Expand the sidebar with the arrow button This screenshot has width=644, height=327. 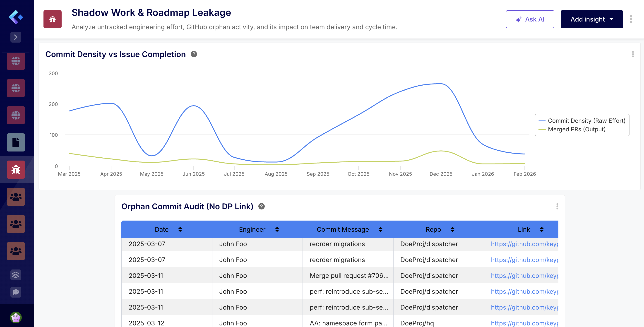point(16,37)
